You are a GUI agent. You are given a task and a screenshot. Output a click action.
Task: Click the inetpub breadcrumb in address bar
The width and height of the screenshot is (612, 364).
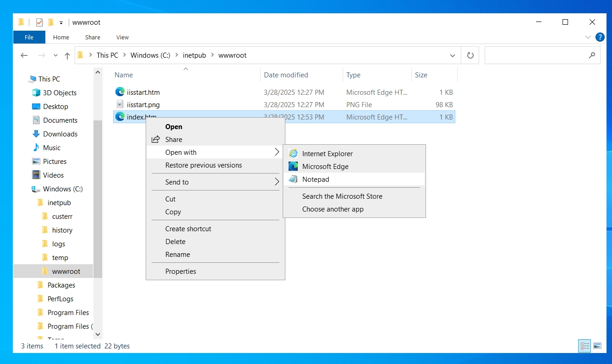[x=194, y=55]
